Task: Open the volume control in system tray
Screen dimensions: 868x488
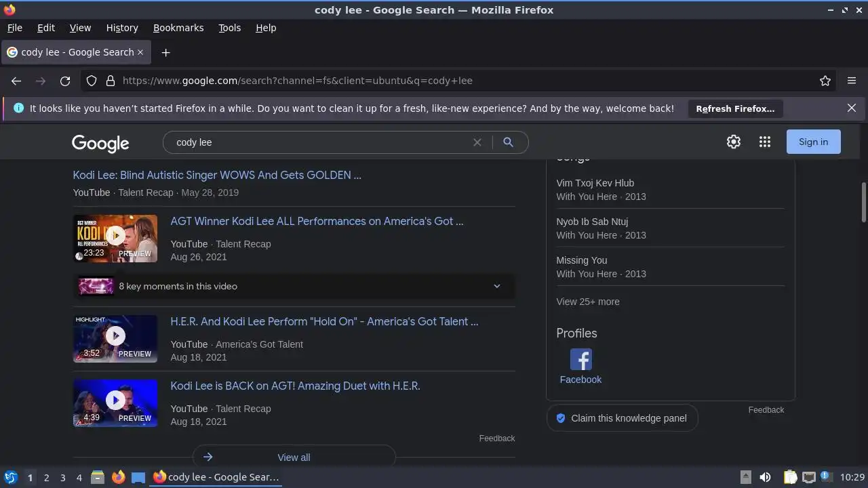Action: coord(765,477)
